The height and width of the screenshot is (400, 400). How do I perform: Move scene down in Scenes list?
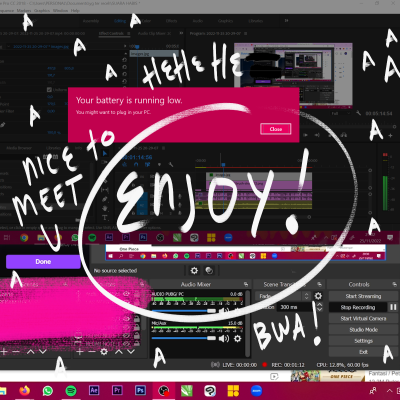(42, 352)
